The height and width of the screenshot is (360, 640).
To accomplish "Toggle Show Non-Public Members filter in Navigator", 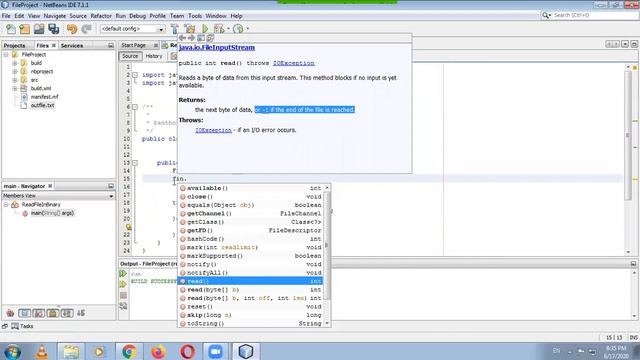I will coord(53,313).
